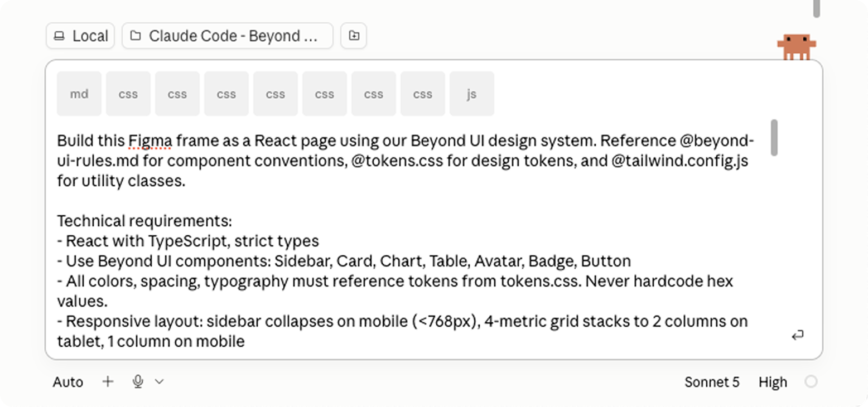Click the send return-arrow icon
This screenshot has width=868, height=407.
click(x=798, y=335)
